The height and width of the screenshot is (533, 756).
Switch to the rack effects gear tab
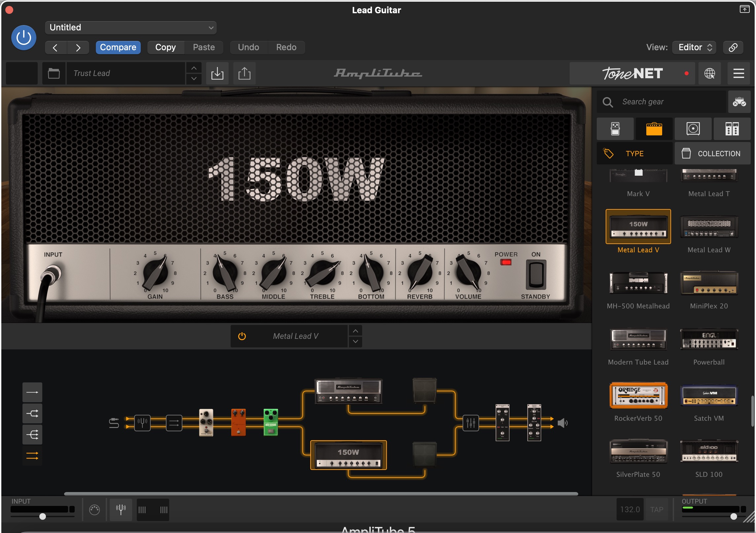732,129
